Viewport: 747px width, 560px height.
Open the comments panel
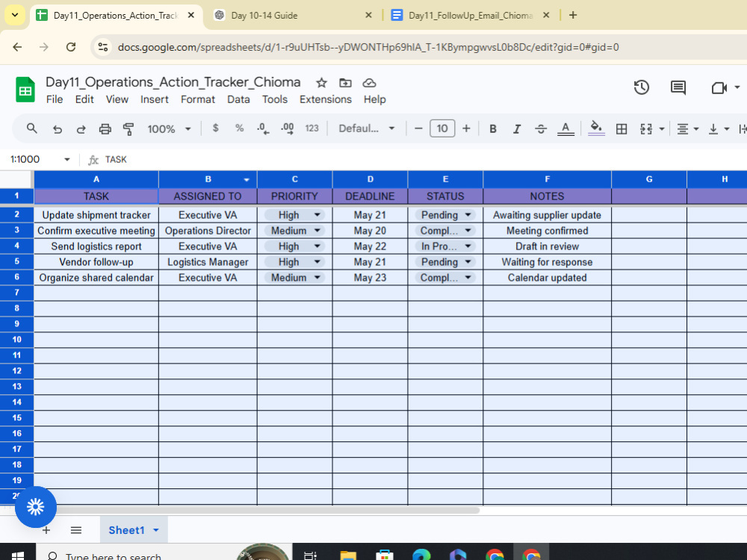pos(678,87)
